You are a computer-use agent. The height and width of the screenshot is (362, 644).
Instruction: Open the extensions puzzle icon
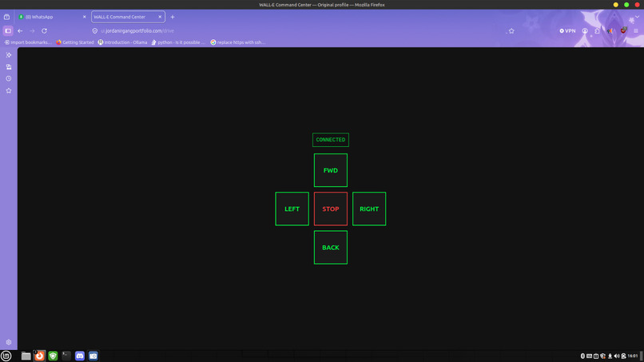coord(597,31)
